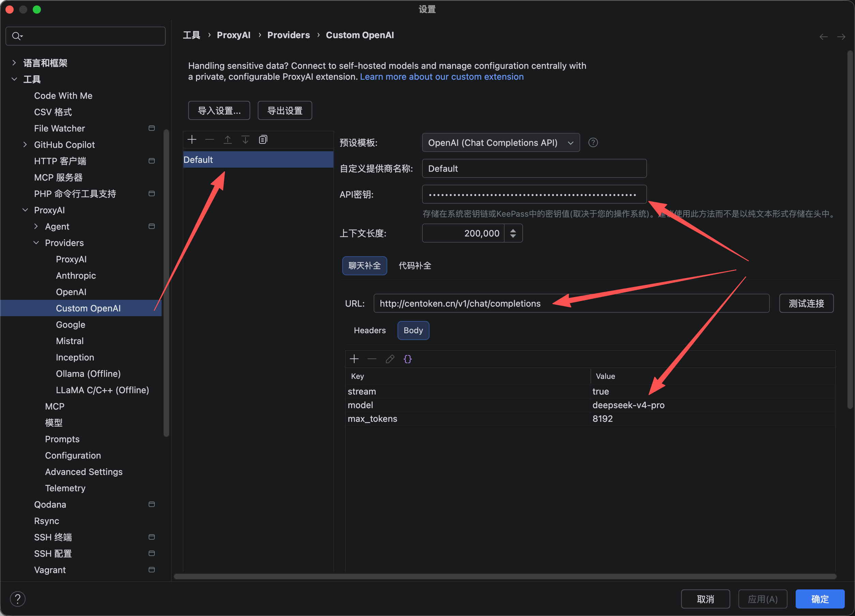Navigate forward in settings history
The image size is (855, 616).
pos(841,36)
